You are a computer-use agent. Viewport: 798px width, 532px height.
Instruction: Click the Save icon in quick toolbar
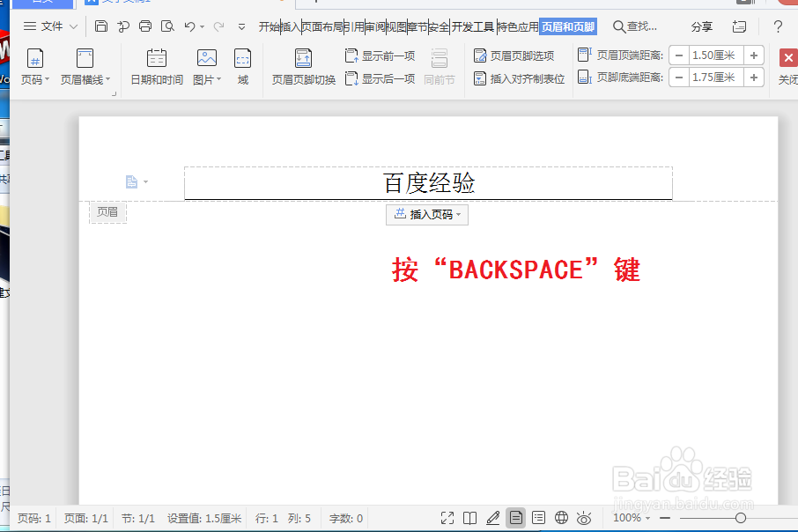(x=101, y=26)
